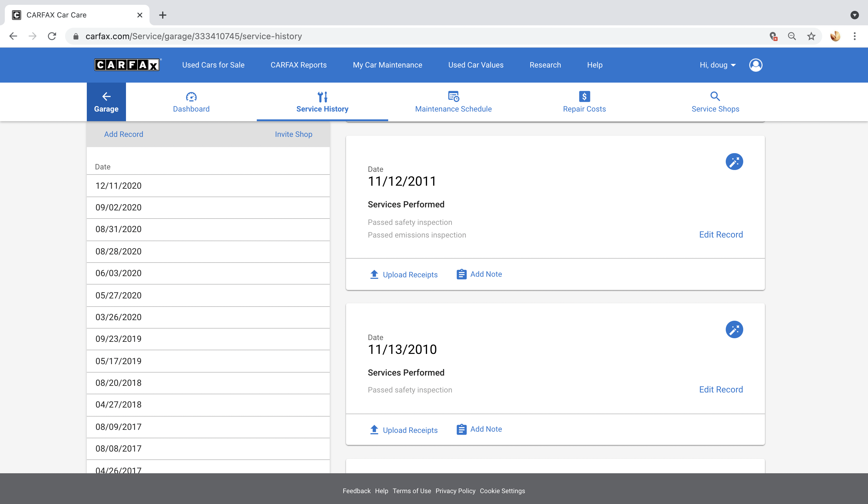Open the Maintenance Schedule calendar icon

[453, 96]
